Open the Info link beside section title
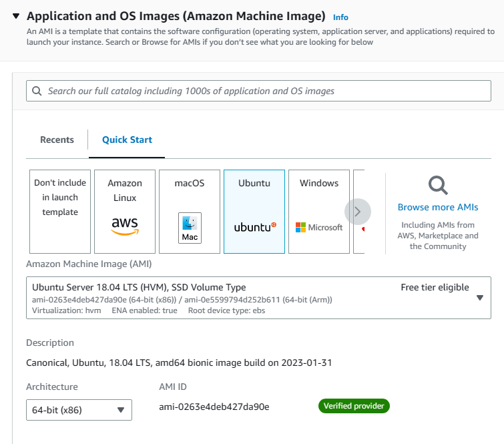The height and width of the screenshot is (444, 504). [x=340, y=17]
